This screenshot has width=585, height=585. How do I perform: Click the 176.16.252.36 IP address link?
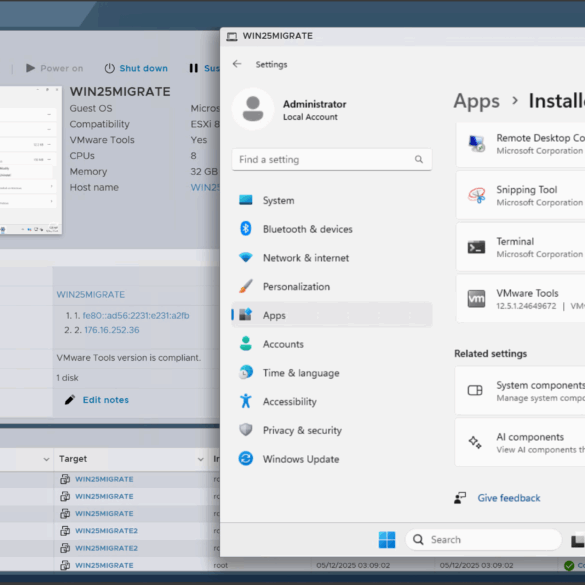112,330
